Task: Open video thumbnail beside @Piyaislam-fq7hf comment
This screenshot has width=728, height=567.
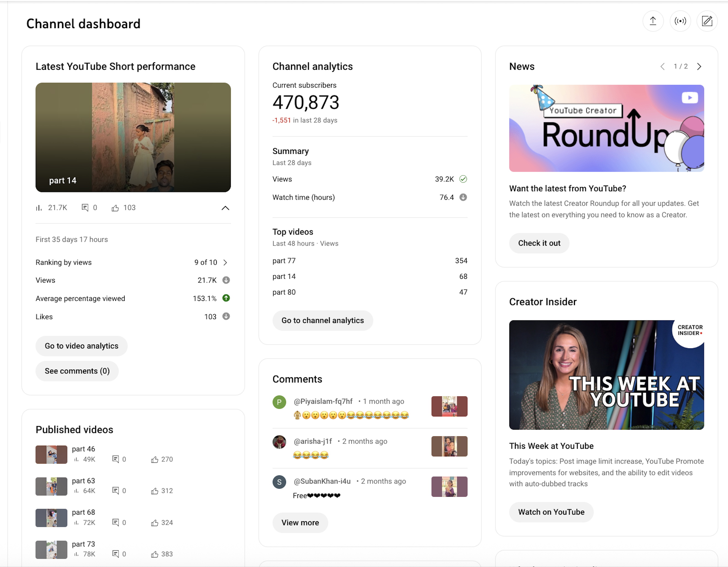Action: click(449, 406)
